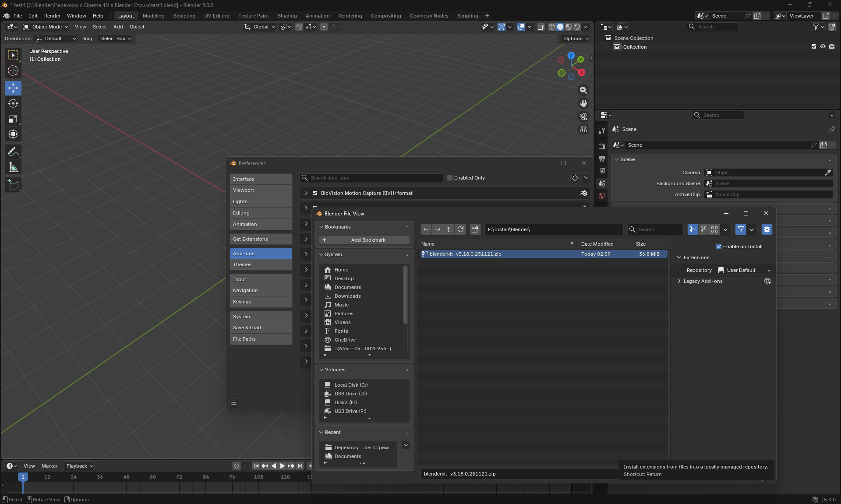Viewport: 841px width, 504px height.
Task: Uncheck Enable on Install
Action: pyautogui.click(x=718, y=247)
